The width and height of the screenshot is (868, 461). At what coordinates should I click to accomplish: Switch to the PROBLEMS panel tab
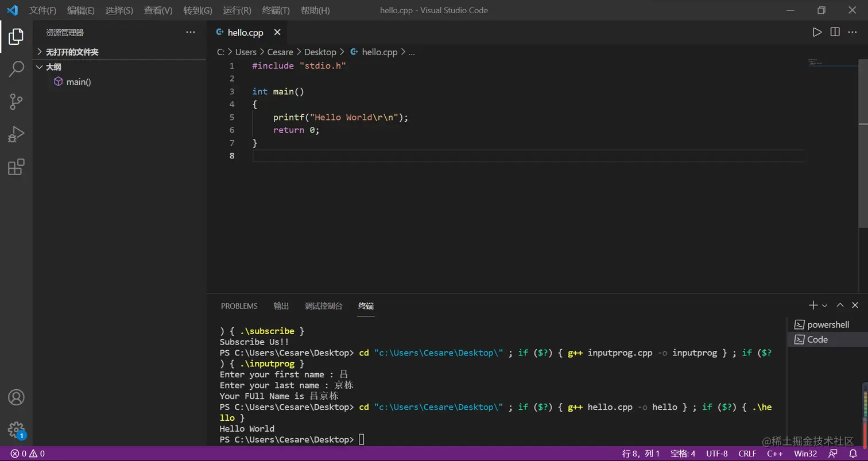[239, 306]
